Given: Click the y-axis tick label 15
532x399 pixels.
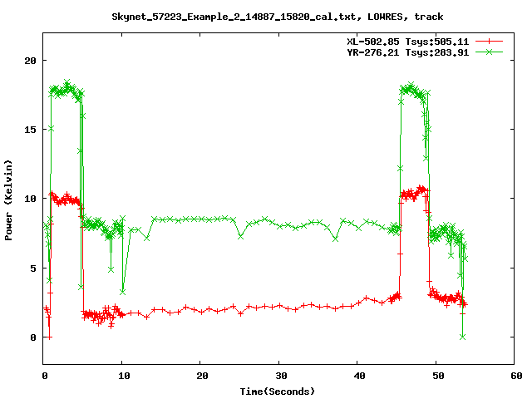Looking at the screenshot, I should pos(30,130).
